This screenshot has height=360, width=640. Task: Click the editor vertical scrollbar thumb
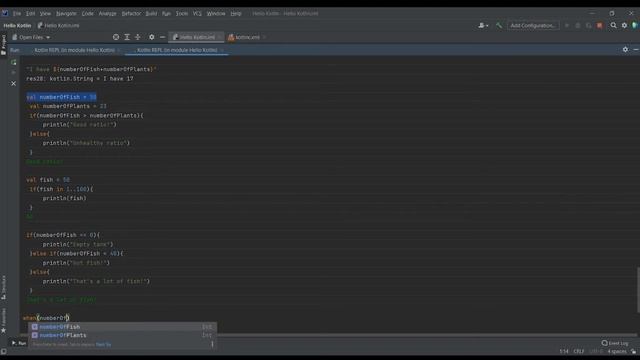(x=638, y=290)
